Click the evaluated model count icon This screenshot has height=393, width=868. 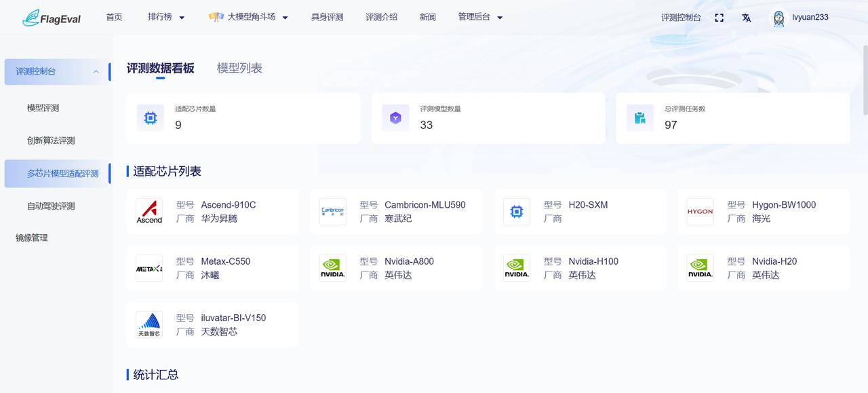point(395,117)
